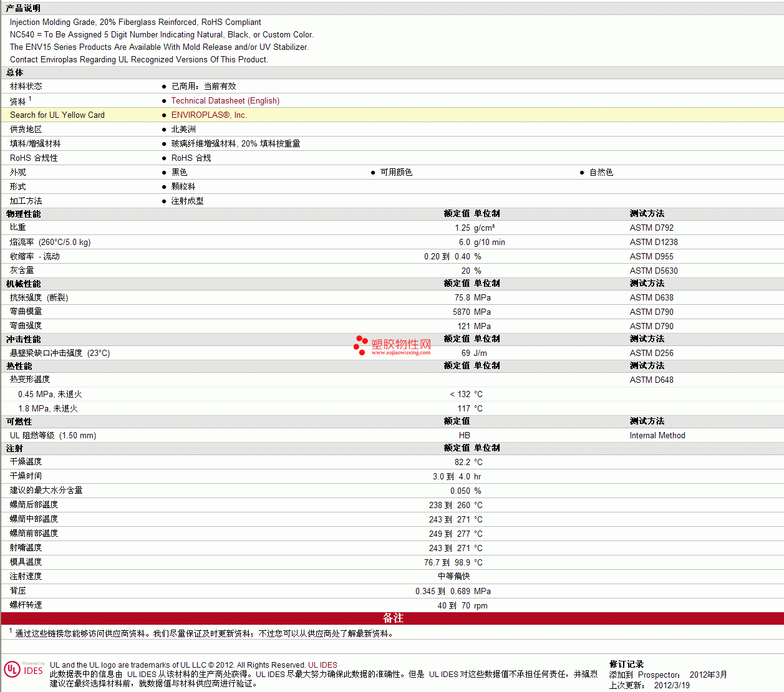Click the 注射成型 processing method value
The width and height of the screenshot is (784, 692).
pyautogui.click(x=187, y=201)
